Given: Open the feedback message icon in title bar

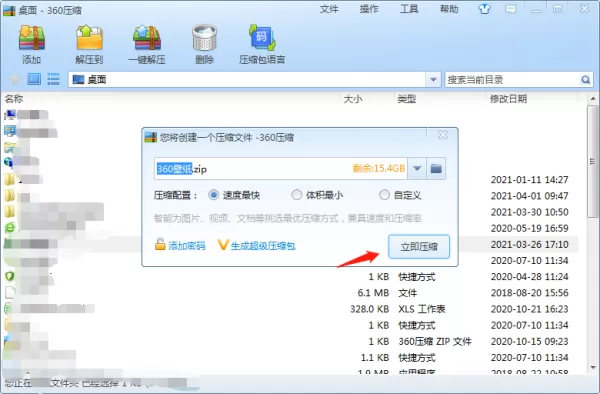Looking at the screenshot, I should tap(510, 9).
